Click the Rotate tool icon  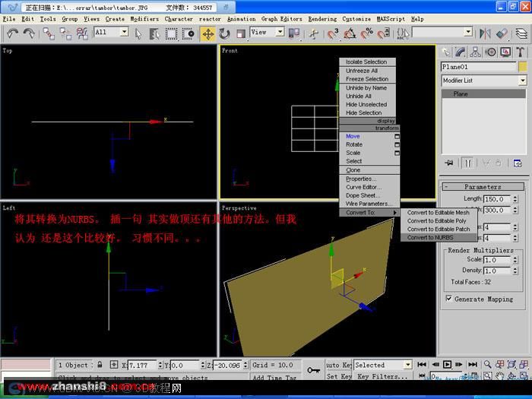point(224,33)
